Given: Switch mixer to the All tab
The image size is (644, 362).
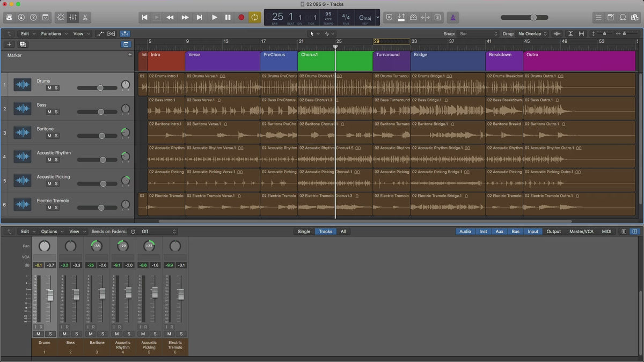Looking at the screenshot, I should 343,232.
